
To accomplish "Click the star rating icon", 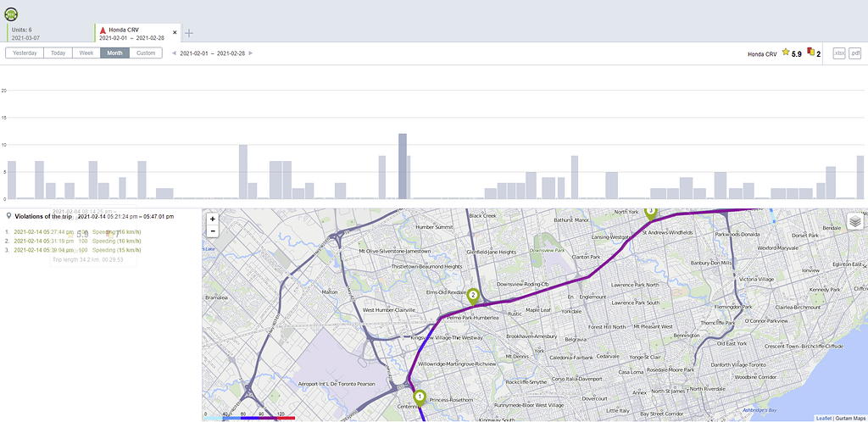I will pyautogui.click(x=785, y=53).
